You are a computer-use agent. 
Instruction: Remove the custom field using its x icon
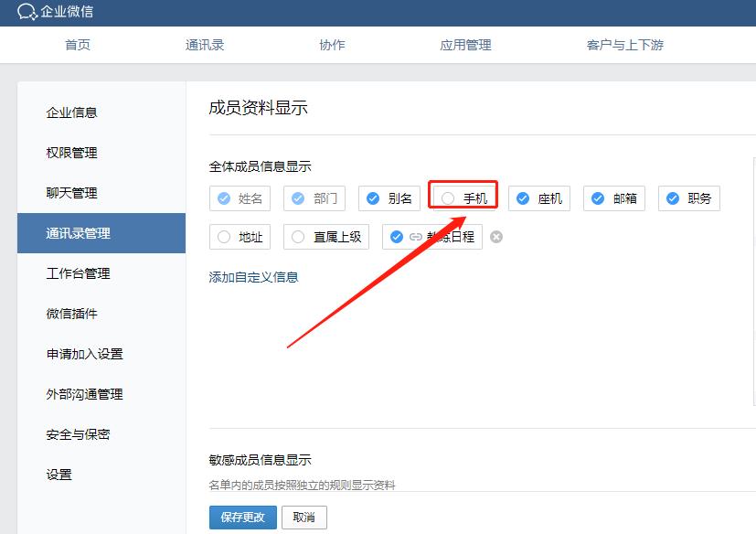point(495,236)
